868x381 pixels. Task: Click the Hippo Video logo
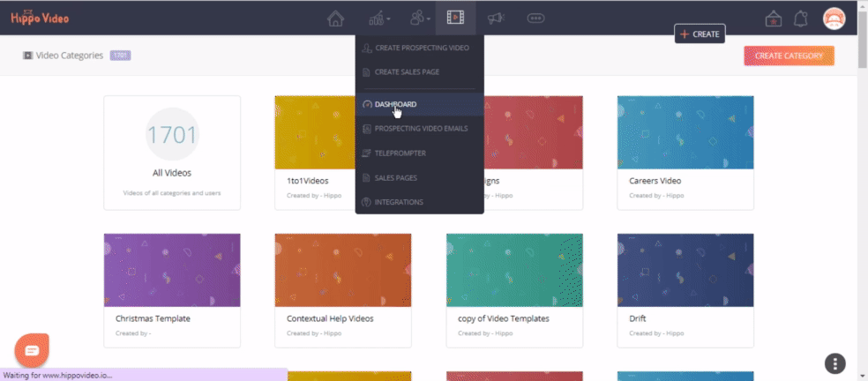click(40, 18)
